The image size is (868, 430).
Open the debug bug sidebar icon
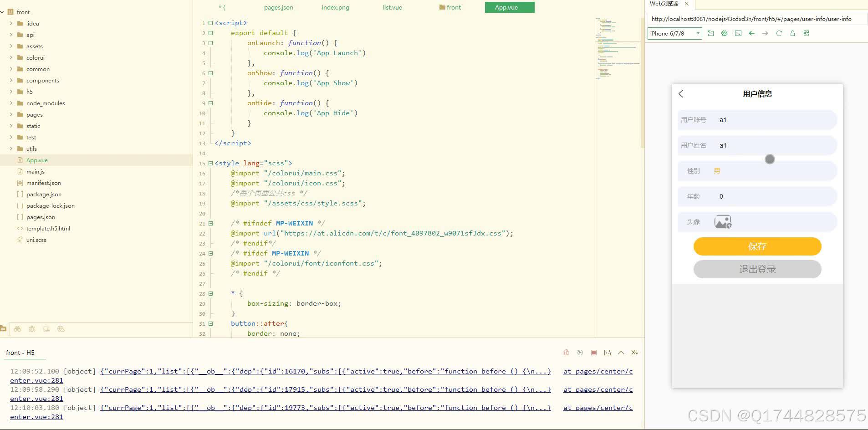pyautogui.click(x=32, y=328)
